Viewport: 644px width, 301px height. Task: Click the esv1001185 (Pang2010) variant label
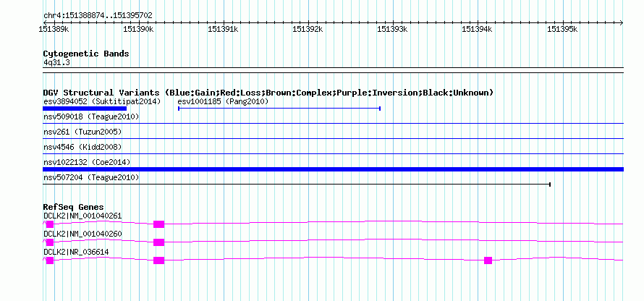pos(223,101)
